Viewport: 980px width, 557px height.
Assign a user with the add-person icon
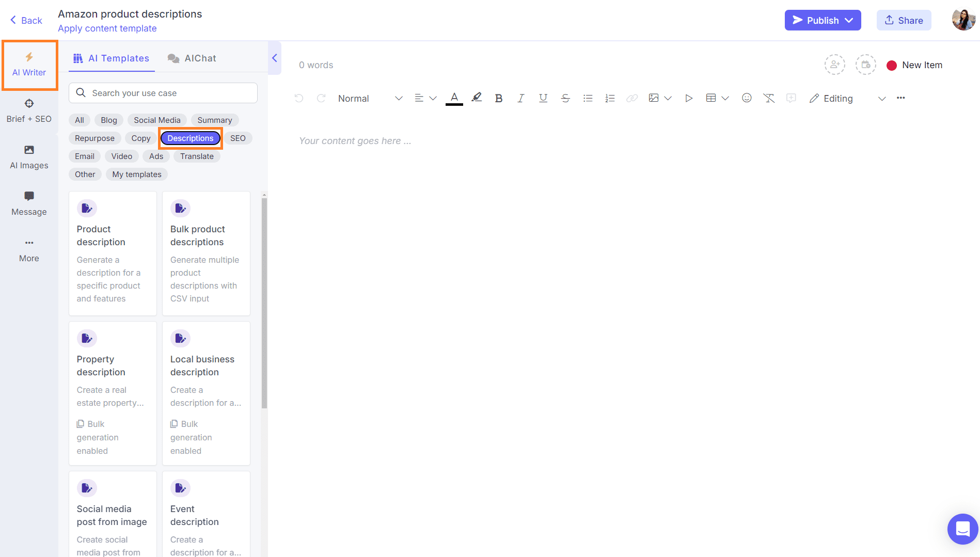pos(835,65)
